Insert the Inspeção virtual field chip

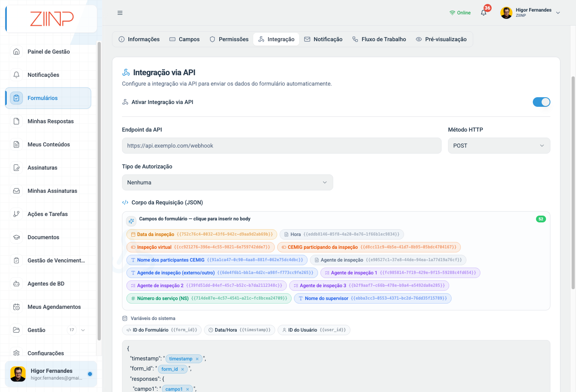pos(200,247)
